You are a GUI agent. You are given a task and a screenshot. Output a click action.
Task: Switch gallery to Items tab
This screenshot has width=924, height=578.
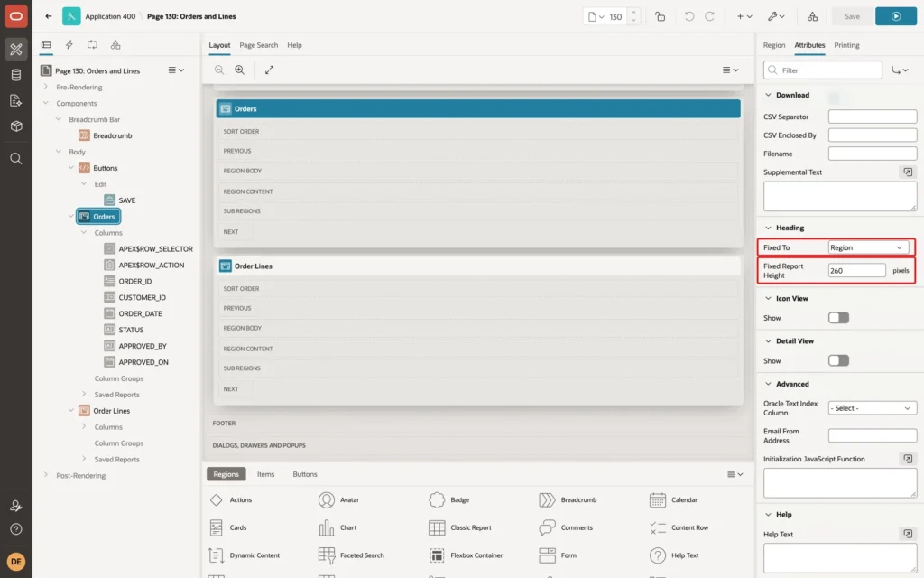pos(266,474)
